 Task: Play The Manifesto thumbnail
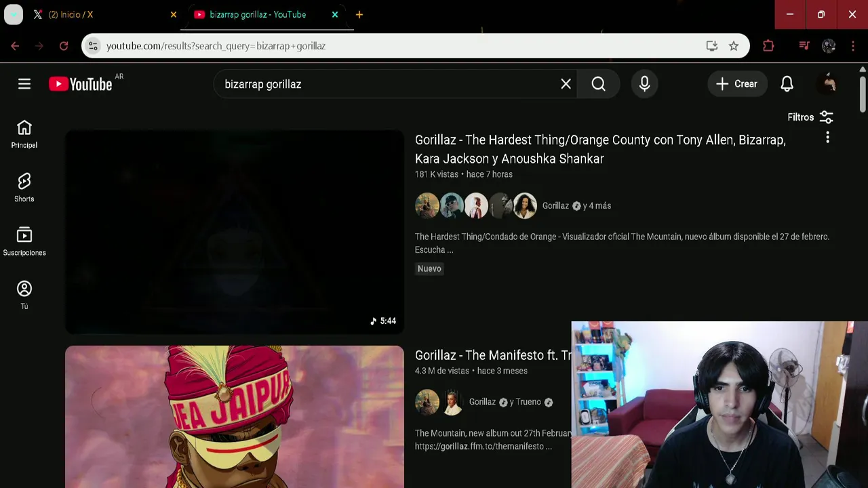click(x=235, y=417)
